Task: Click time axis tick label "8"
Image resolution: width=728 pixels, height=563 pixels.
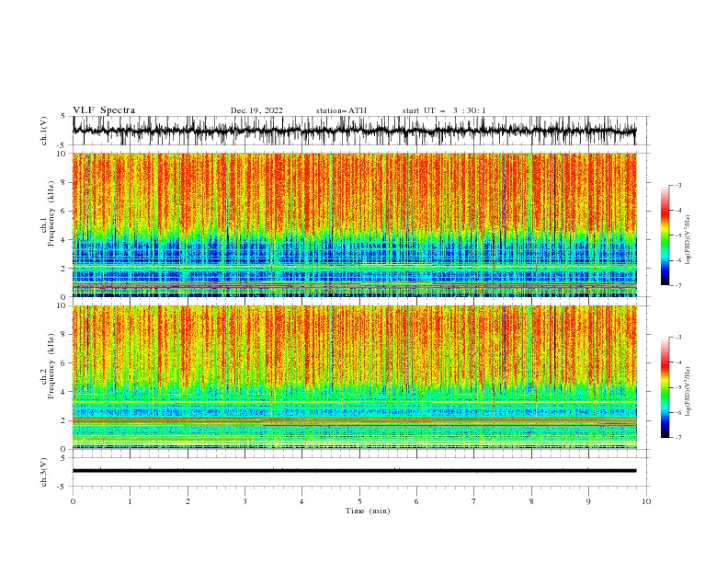Action: (531, 501)
